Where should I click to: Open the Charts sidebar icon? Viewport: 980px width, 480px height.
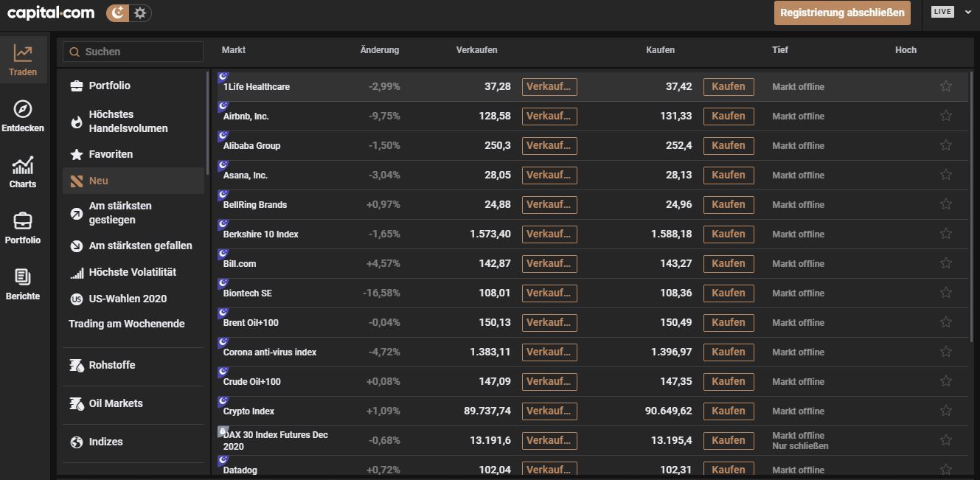23,166
